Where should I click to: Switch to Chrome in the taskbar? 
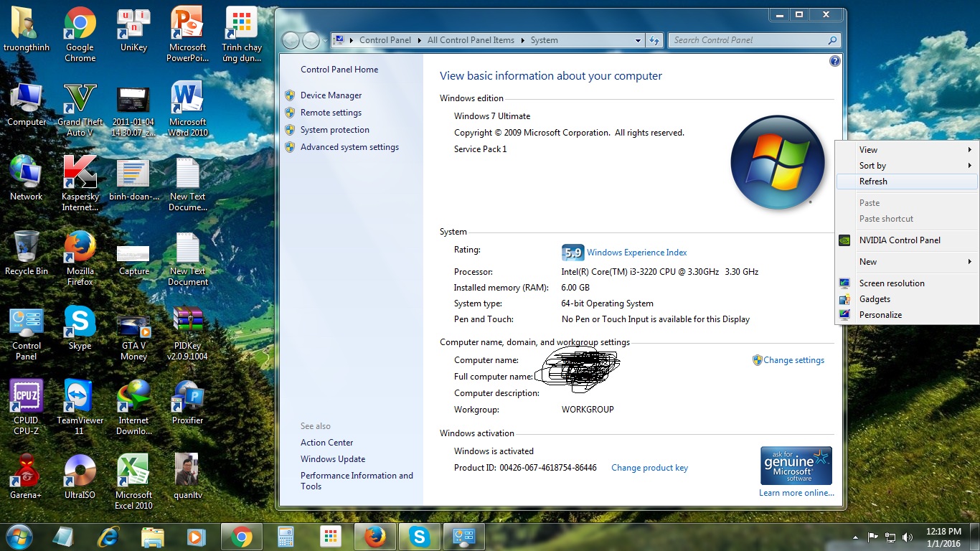[242, 537]
